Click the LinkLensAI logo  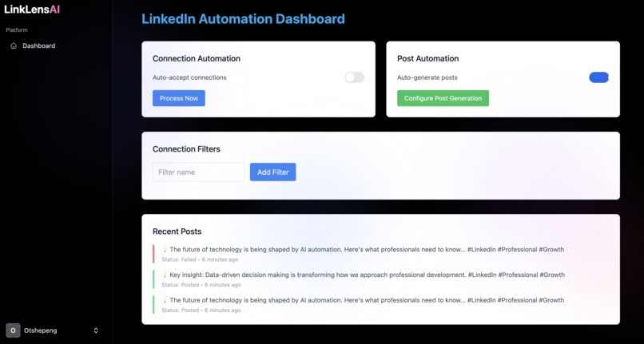(32, 9)
